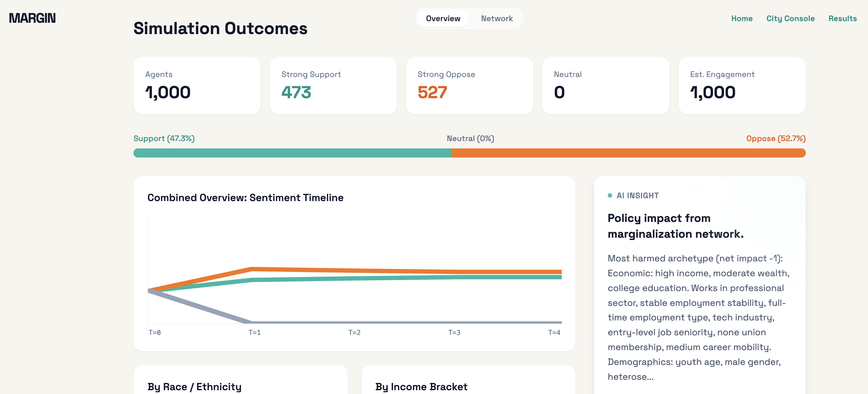This screenshot has height=394, width=868.
Task: Click the By Race / Ethnicity heading
Action: (x=194, y=386)
